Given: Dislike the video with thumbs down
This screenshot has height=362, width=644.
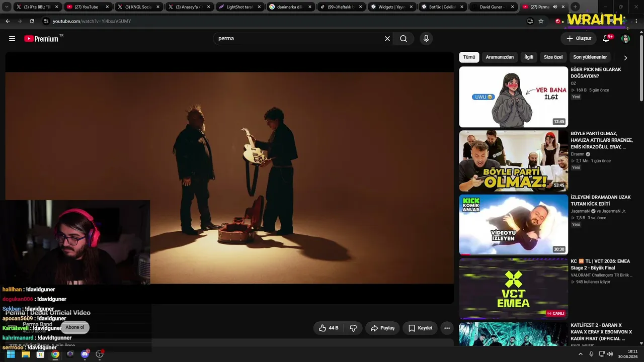Looking at the screenshot, I should coord(353,328).
